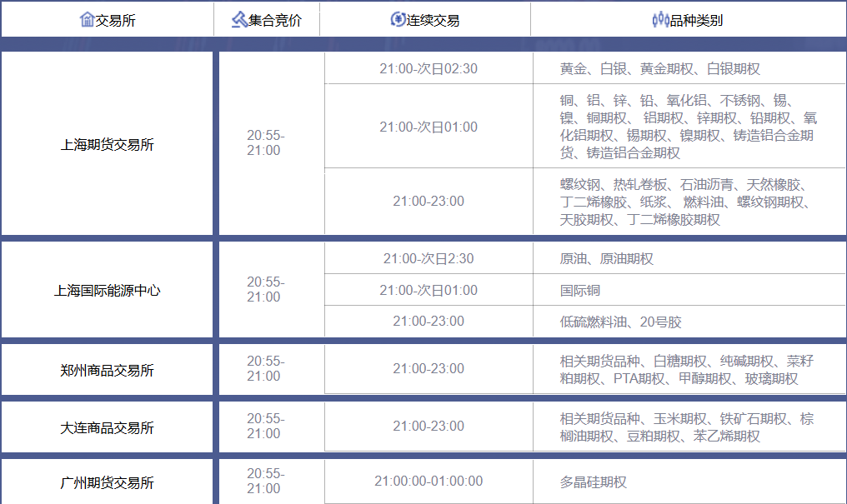Select the 集合竞价 column header text
The width and height of the screenshot is (847, 504).
tap(274, 21)
